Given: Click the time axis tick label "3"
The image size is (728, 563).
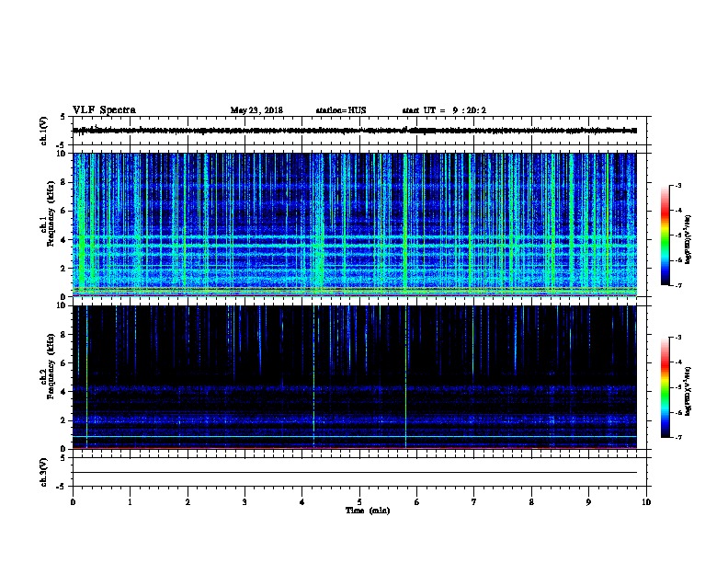Looking at the screenshot, I should click(x=245, y=501).
